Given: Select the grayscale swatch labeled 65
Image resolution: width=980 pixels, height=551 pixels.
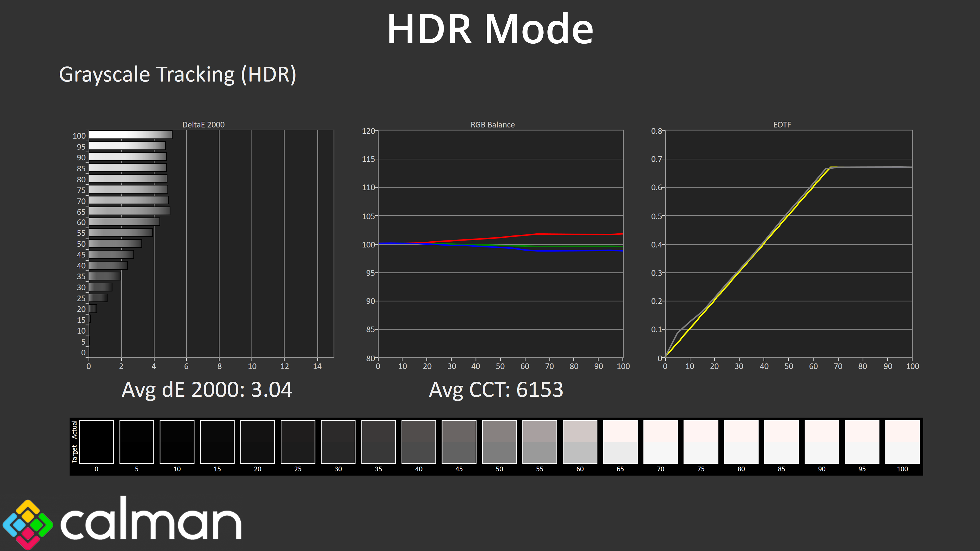Looking at the screenshot, I should [620, 442].
